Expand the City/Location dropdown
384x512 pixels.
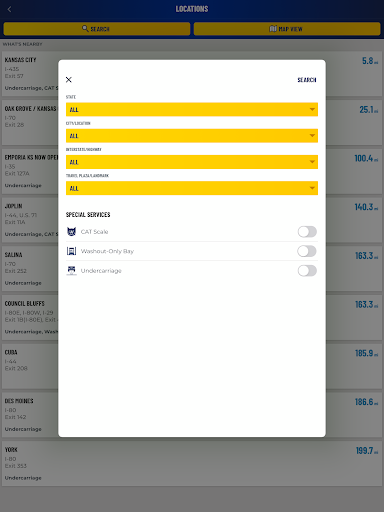coord(192,136)
